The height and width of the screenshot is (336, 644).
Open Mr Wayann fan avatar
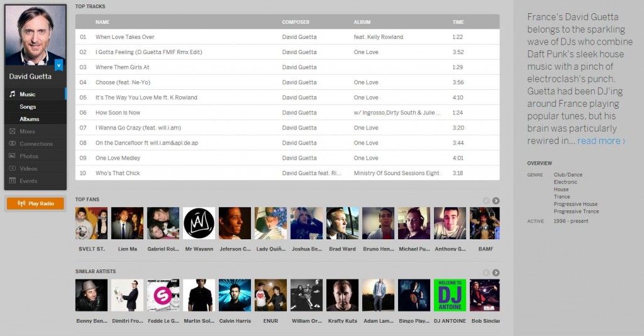coord(199,223)
